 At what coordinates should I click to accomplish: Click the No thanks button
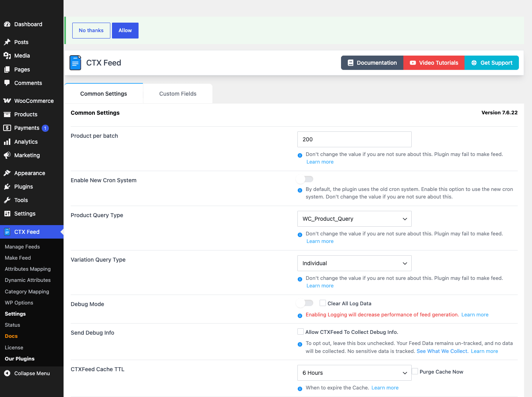pyautogui.click(x=91, y=31)
